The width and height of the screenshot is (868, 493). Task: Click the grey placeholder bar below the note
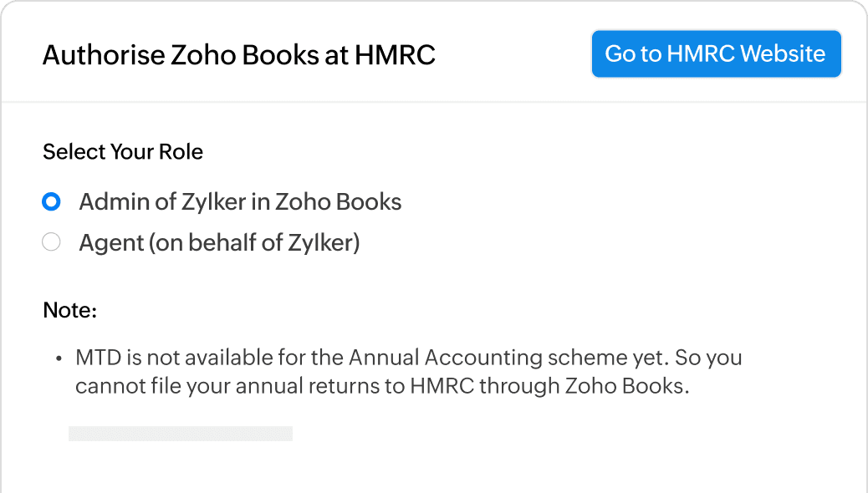coord(180,434)
